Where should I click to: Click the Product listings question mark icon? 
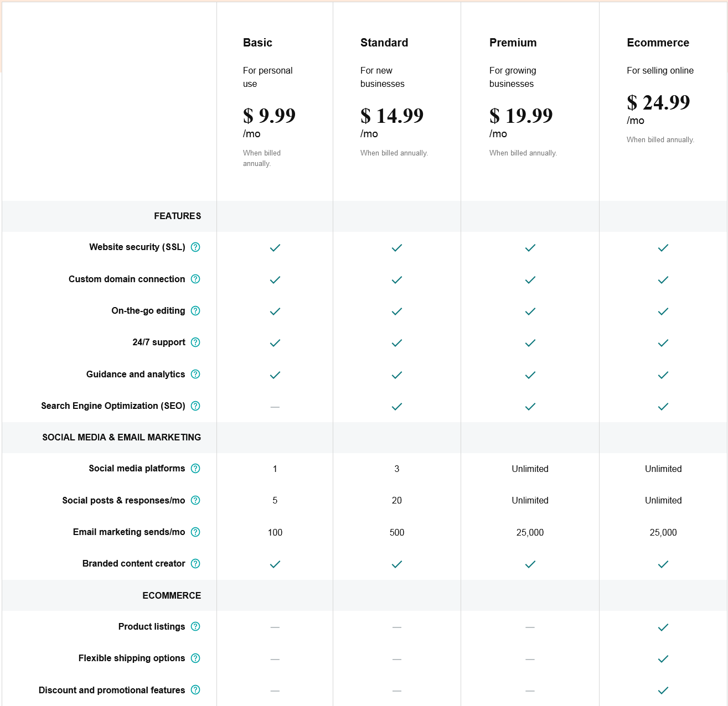click(x=195, y=627)
